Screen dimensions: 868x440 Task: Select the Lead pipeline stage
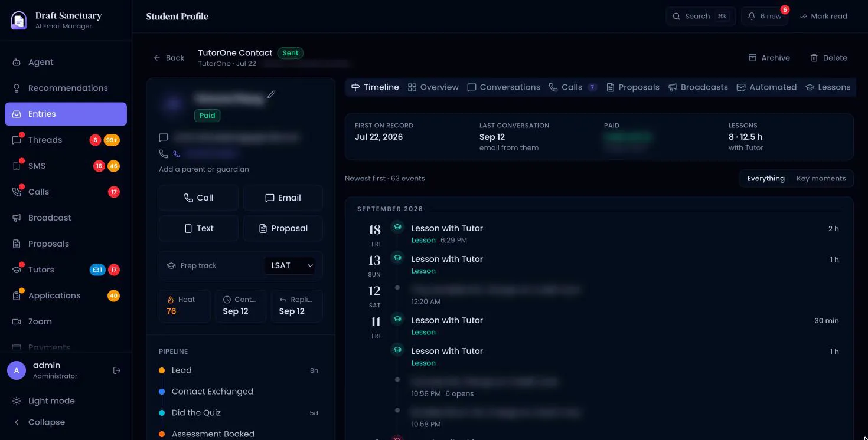click(x=239, y=370)
